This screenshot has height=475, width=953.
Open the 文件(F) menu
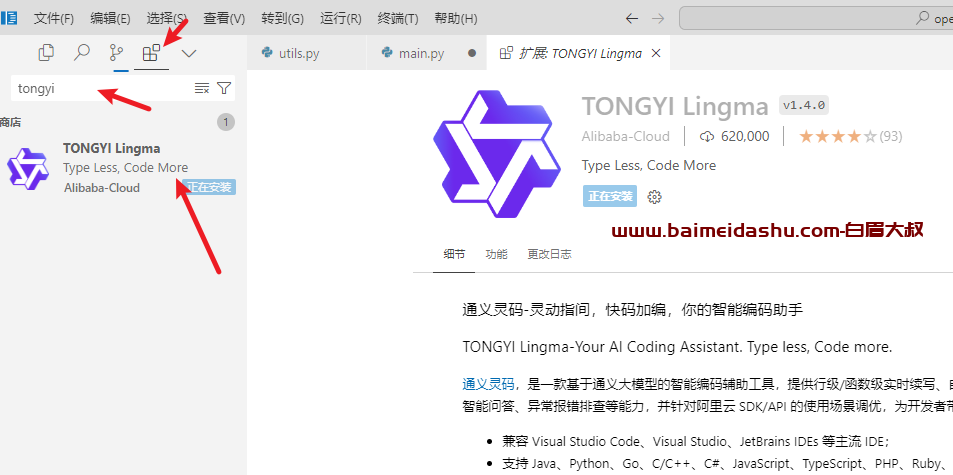[53, 18]
